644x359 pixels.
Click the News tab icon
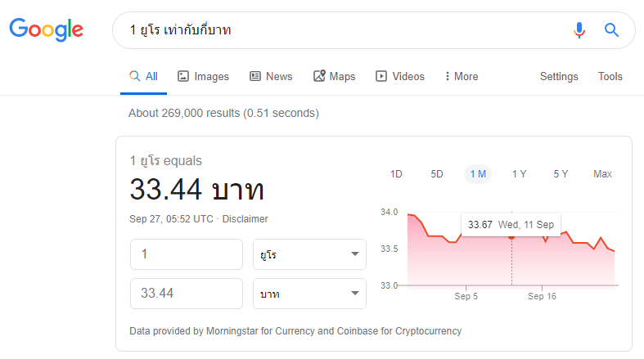tap(255, 76)
